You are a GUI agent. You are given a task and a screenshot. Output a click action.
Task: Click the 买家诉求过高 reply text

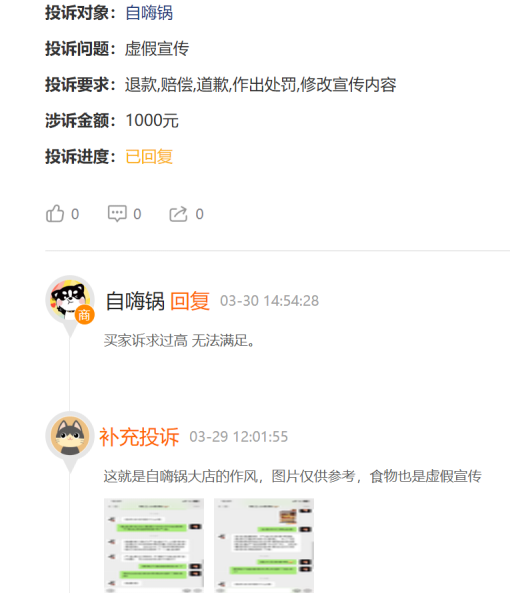click(145, 341)
